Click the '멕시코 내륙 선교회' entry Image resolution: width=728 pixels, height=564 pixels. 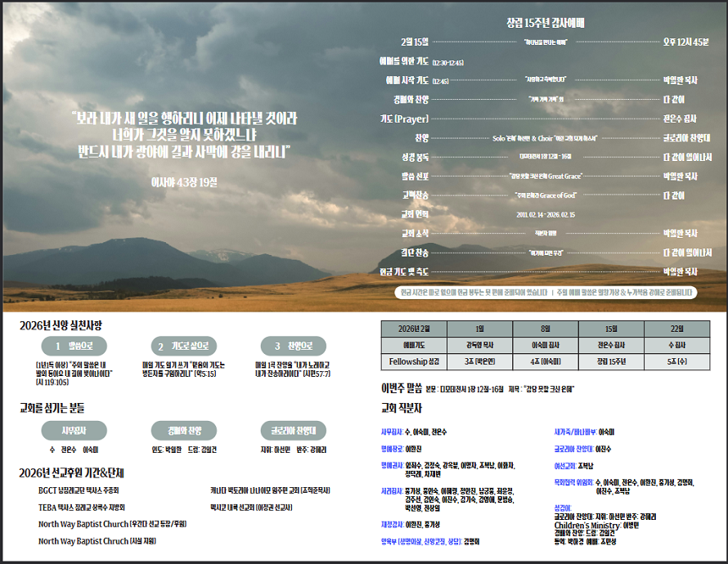click(251, 508)
